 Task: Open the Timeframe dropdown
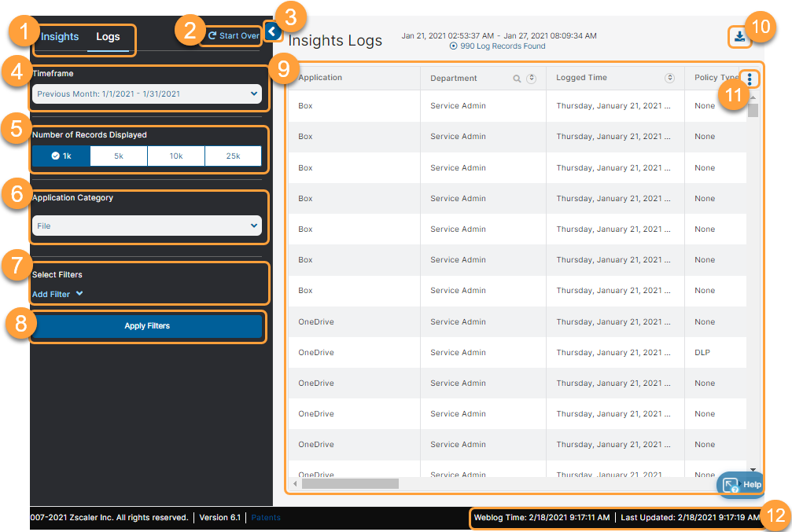[x=146, y=94]
